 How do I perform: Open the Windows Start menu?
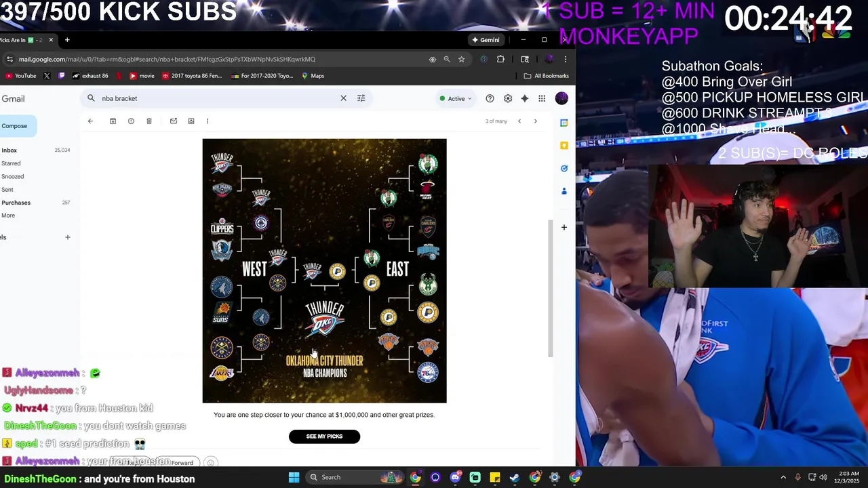coord(294,477)
